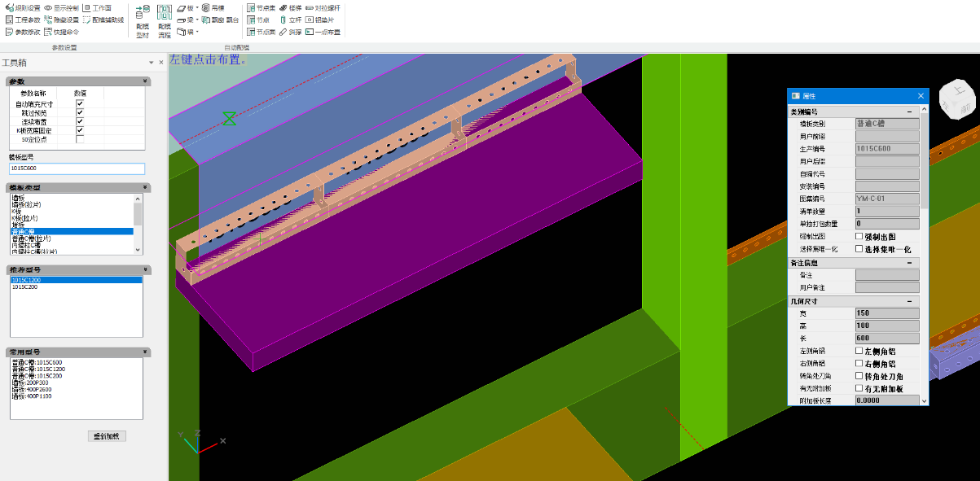Collapse the 推荐型号 section
The image size is (980, 481).
pos(145,269)
